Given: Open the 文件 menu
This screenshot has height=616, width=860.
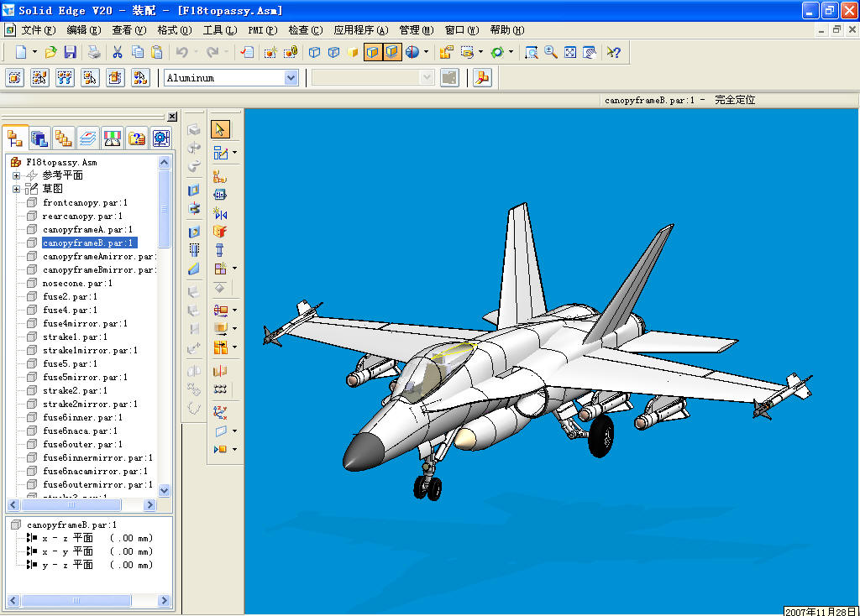Looking at the screenshot, I should tap(38, 30).
